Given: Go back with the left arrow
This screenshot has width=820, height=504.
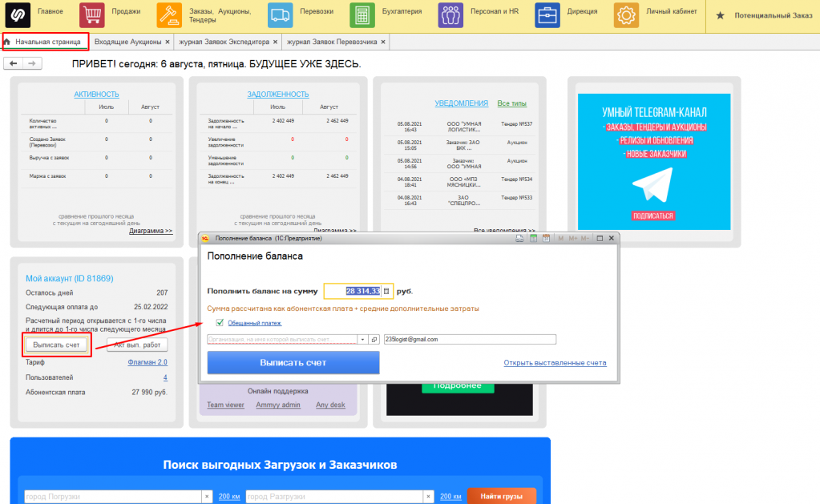Looking at the screenshot, I should tap(13, 63).
